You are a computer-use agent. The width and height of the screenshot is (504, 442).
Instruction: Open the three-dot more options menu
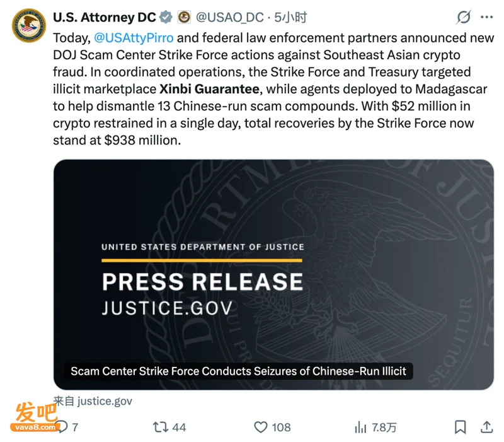[x=486, y=18]
